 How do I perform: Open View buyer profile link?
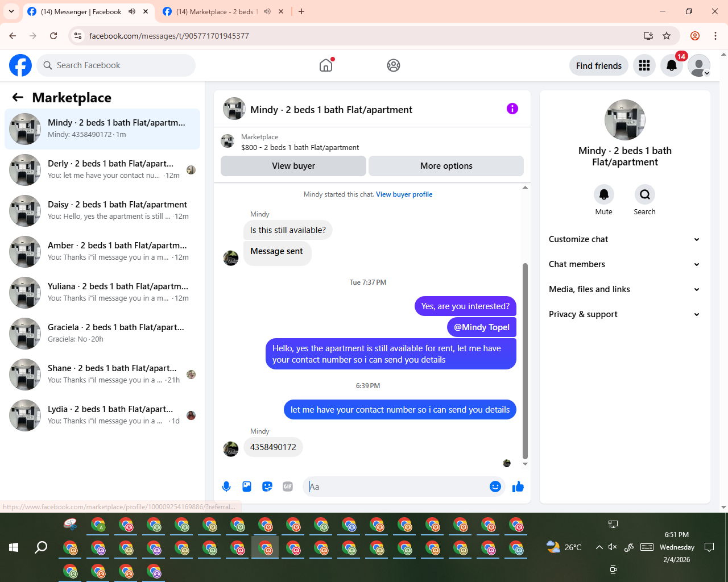[404, 194]
